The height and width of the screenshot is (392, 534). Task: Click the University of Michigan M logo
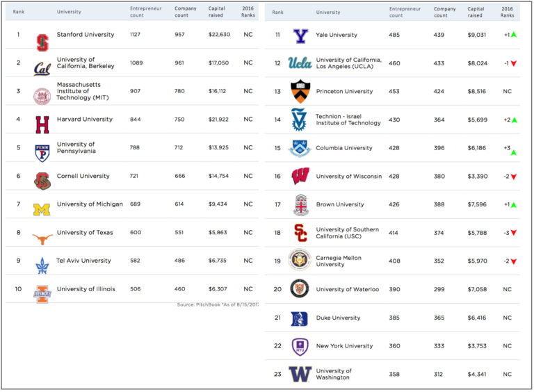pos(42,209)
